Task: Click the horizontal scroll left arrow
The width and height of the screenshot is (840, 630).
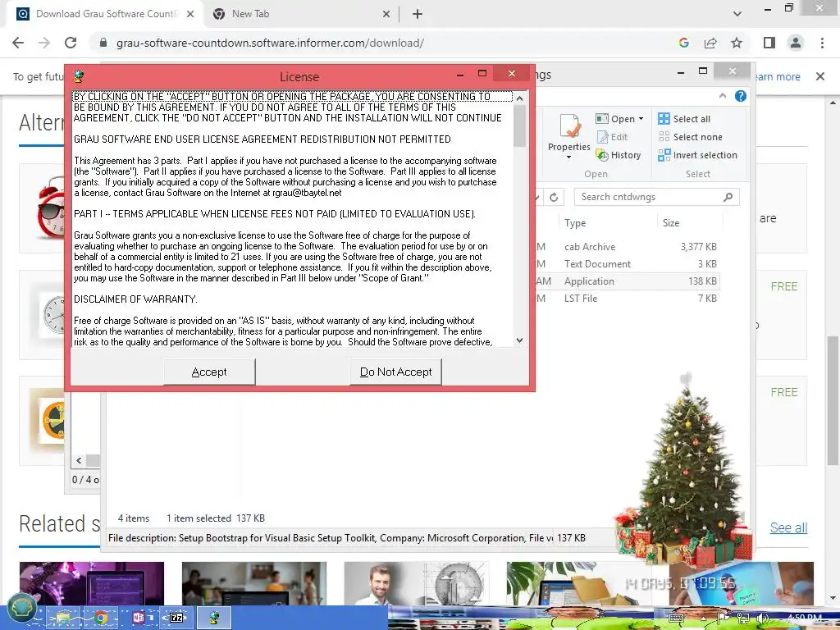Action: 80,460
